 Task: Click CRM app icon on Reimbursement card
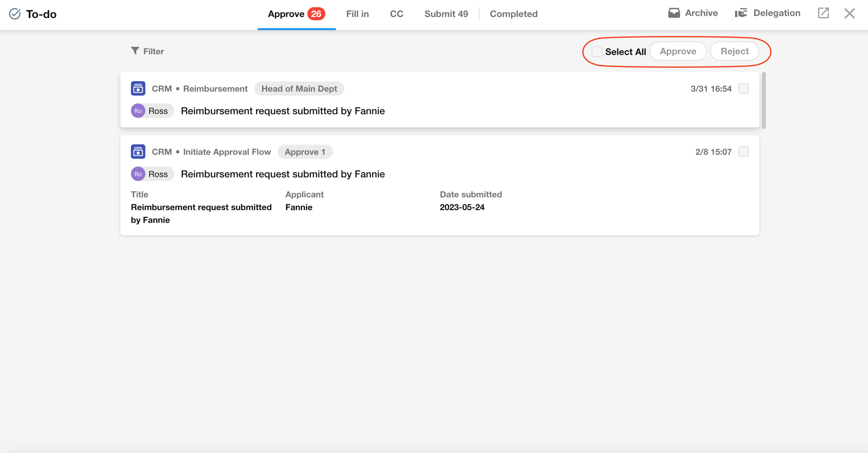coord(138,89)
